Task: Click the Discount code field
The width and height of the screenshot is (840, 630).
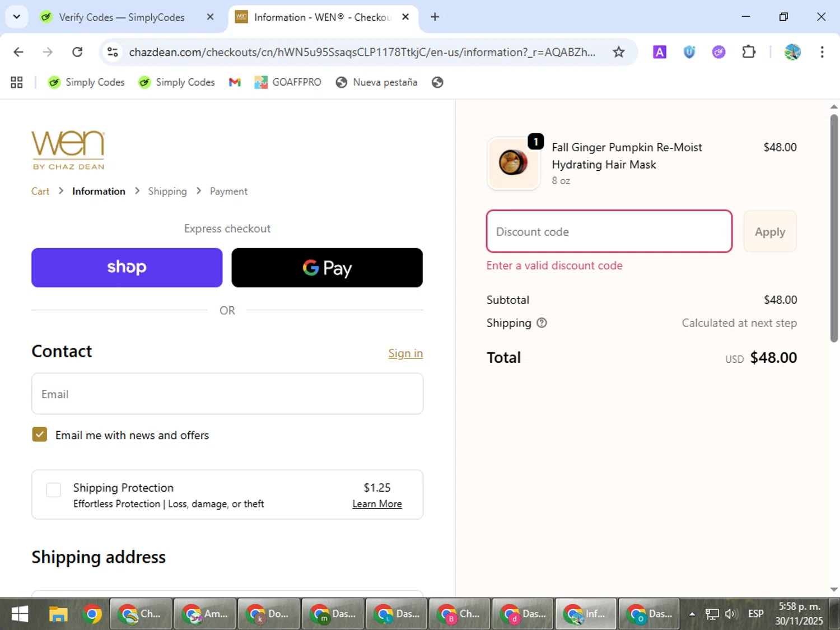Action: tap(609, 231)
